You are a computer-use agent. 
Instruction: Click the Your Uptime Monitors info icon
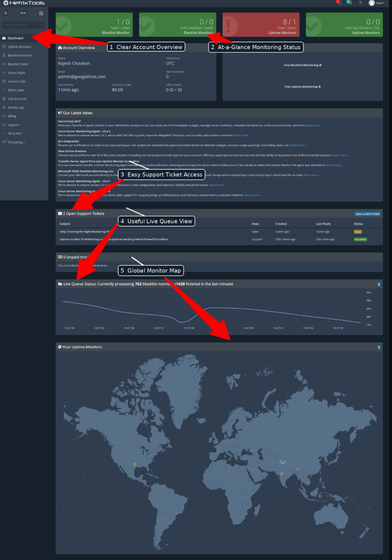(x=379, y=347)
